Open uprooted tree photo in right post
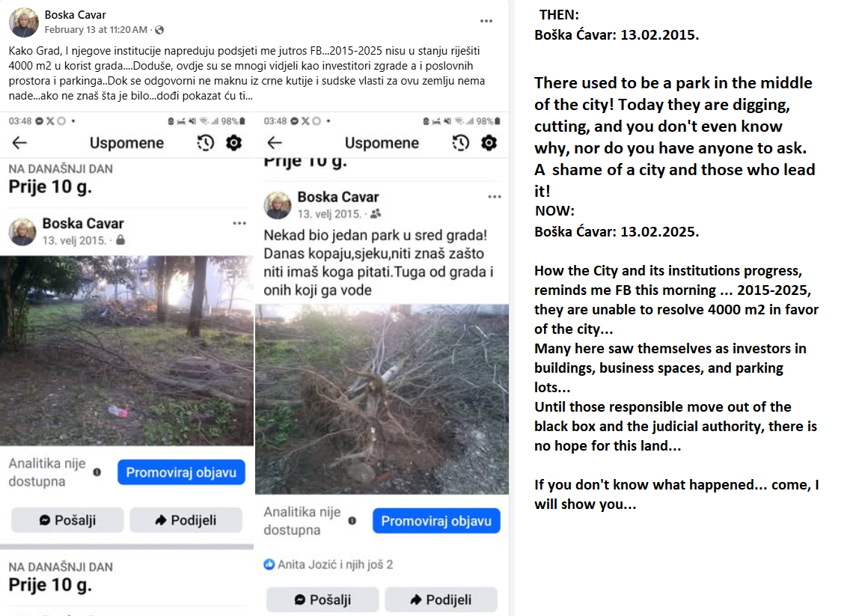Image resolution: width=862 pixels, height=616 pixels. click(x=382, y=399)
